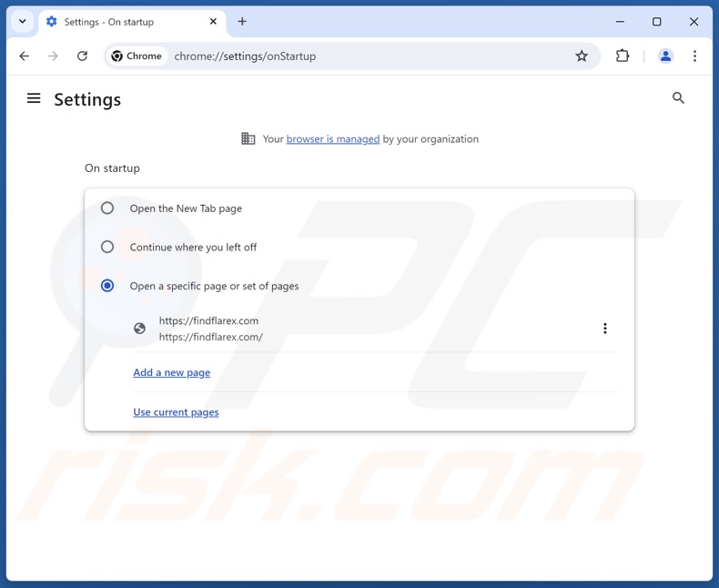The height and width of the screenshot is (588, 719).
Task: Reload the current page
Action: click(82, 56)
